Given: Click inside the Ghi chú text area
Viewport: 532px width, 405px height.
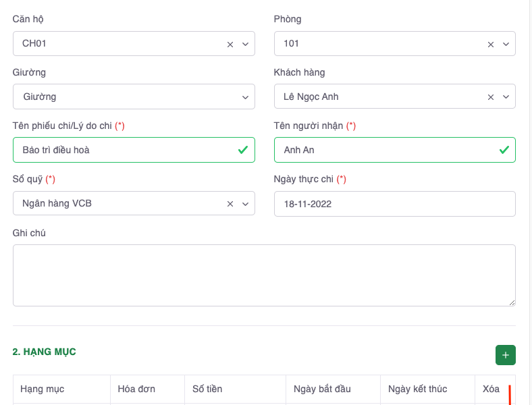Looking at the screenshot, I should point(264,275).
